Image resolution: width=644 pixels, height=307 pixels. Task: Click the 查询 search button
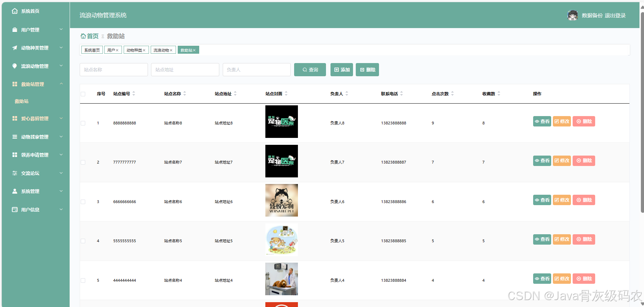click(310, 70)
